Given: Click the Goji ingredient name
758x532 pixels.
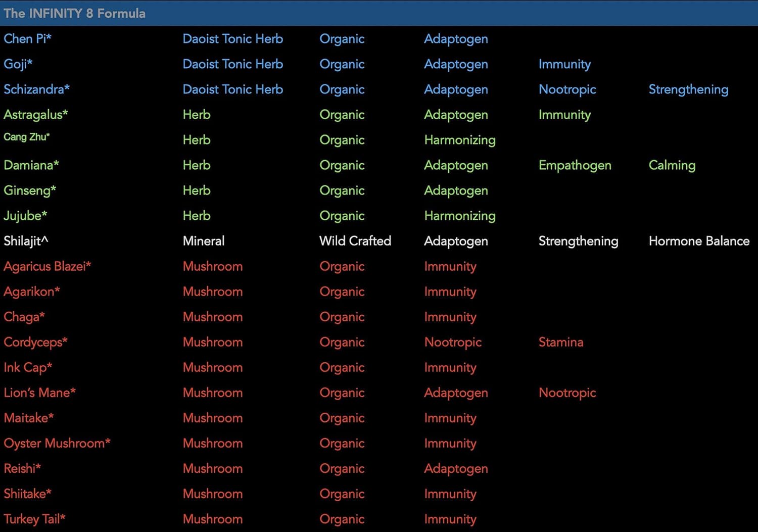Looking at the screenshot, I should [18, 64].
